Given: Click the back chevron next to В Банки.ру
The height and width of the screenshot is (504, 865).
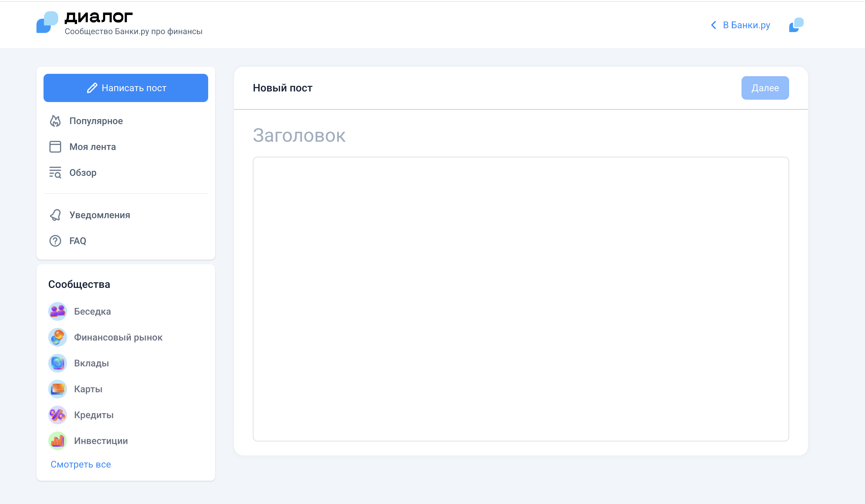Looking at the screenshot, I should (x=714, y=25).
